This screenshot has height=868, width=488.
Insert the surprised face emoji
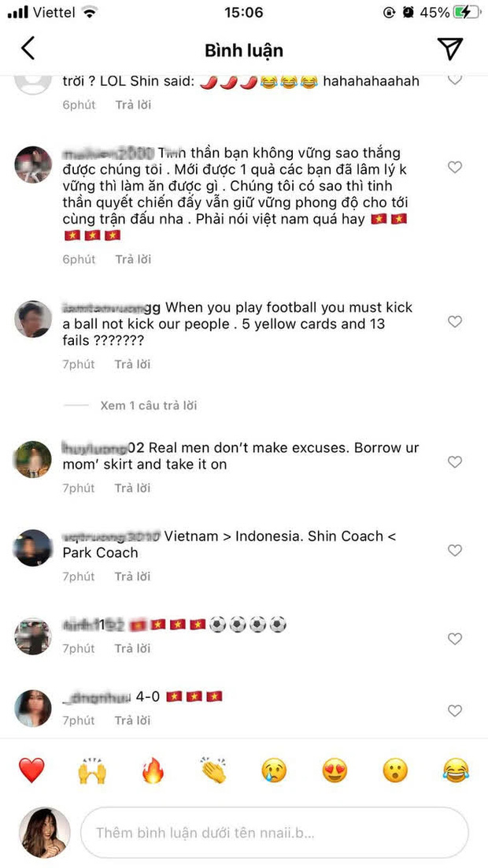point(395,770)
